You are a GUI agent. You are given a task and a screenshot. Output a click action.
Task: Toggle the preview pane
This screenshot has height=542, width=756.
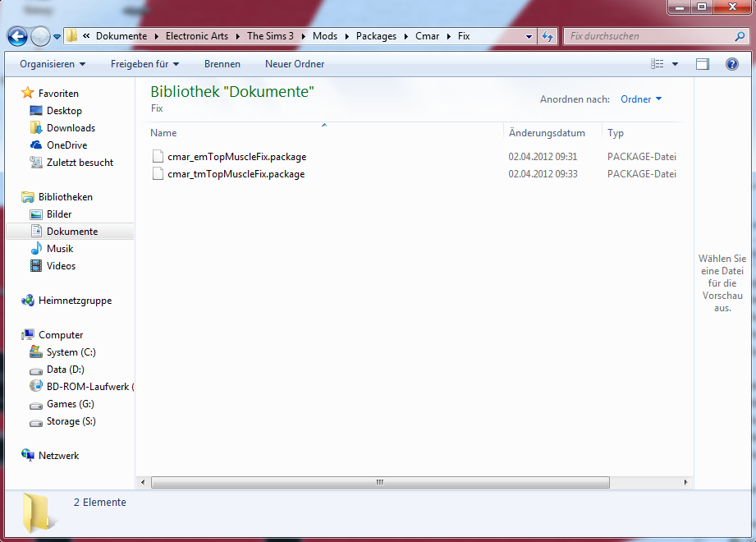(x=703, y=64)
